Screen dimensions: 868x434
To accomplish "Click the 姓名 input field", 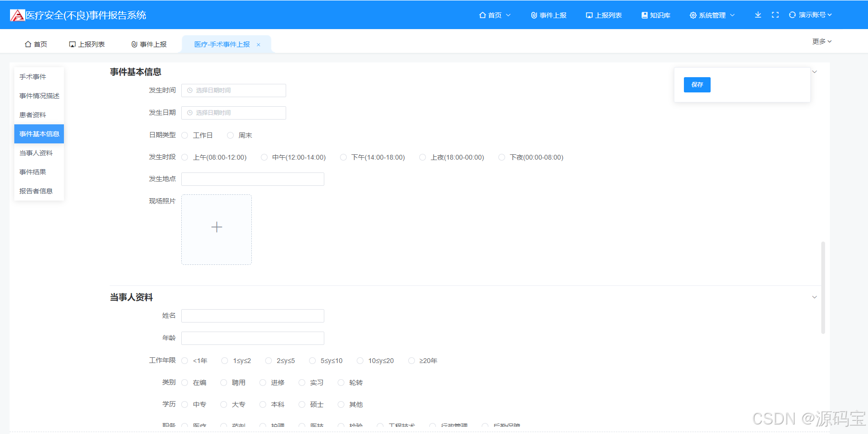I will tap(253, 316).
